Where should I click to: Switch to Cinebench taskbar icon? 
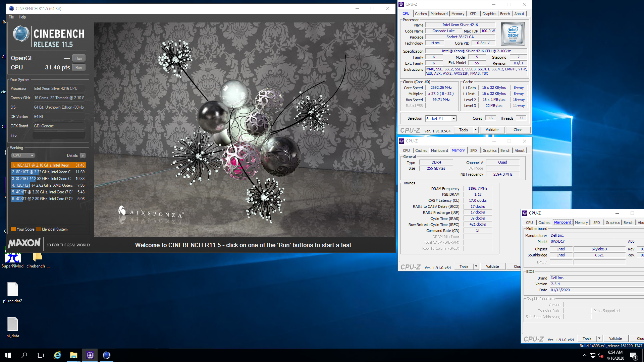[x=106, y=355]
